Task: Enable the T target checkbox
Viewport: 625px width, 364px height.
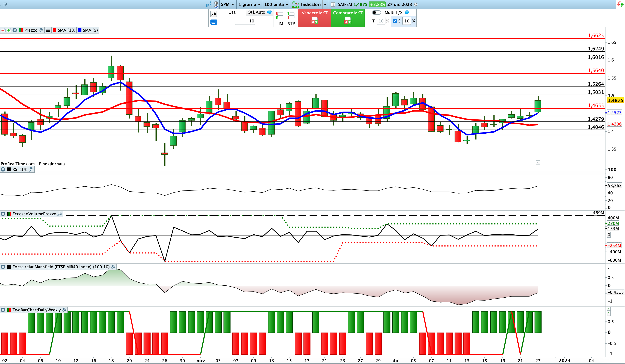Action: pyautogui.click(x=369, y=21)
